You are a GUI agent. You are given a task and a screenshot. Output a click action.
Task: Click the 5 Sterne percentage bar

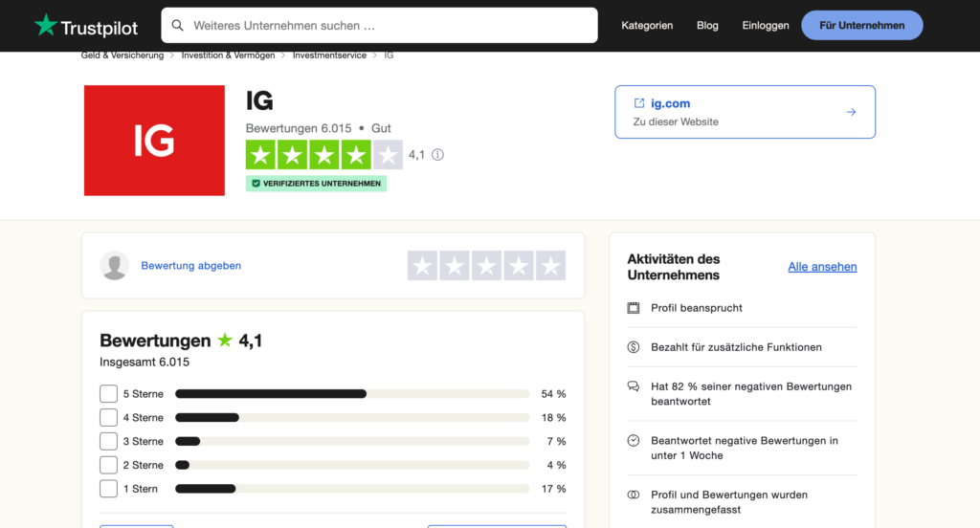(352, 394)
